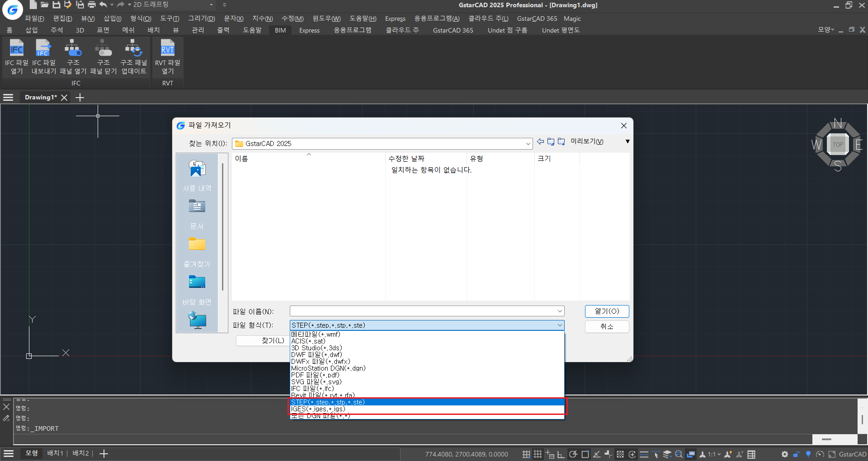Viewport: 868px width, 461px height.
Task: Click the lock UI icon in status bar
Action: point(797,454)
